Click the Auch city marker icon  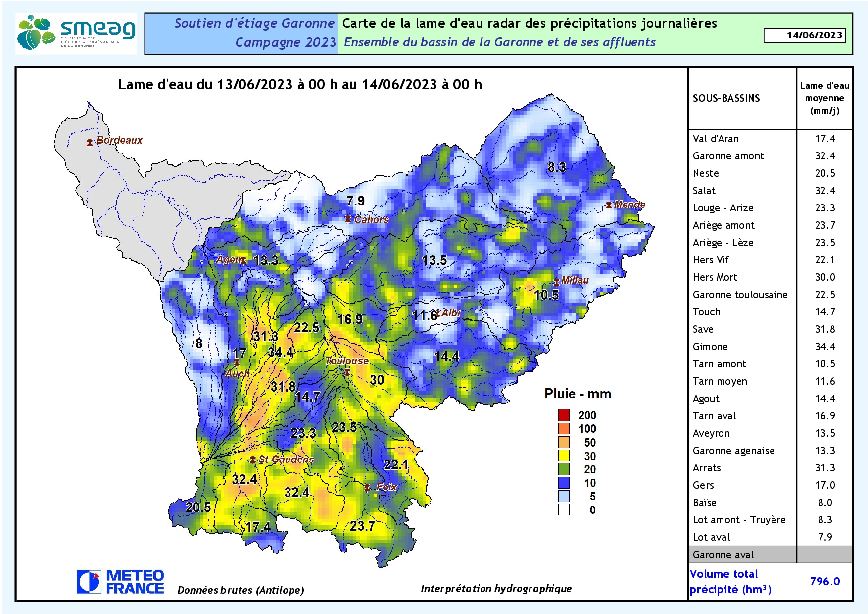tap(237, 363)
